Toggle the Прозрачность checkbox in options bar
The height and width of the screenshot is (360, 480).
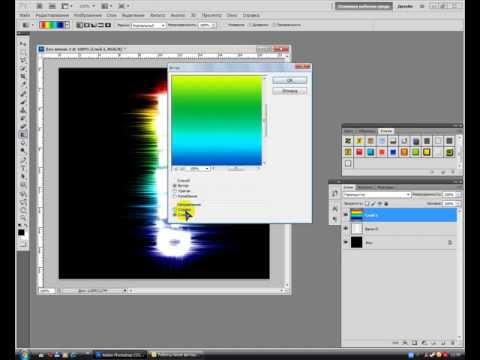pyautogui.click(x=275, y=25)
